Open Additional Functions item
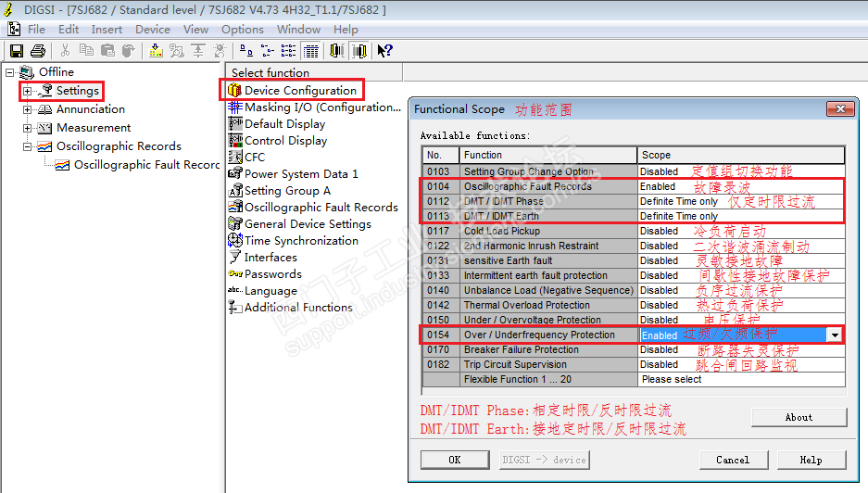Viewport: 868px width, 493px height. click(x=298, y=307)
